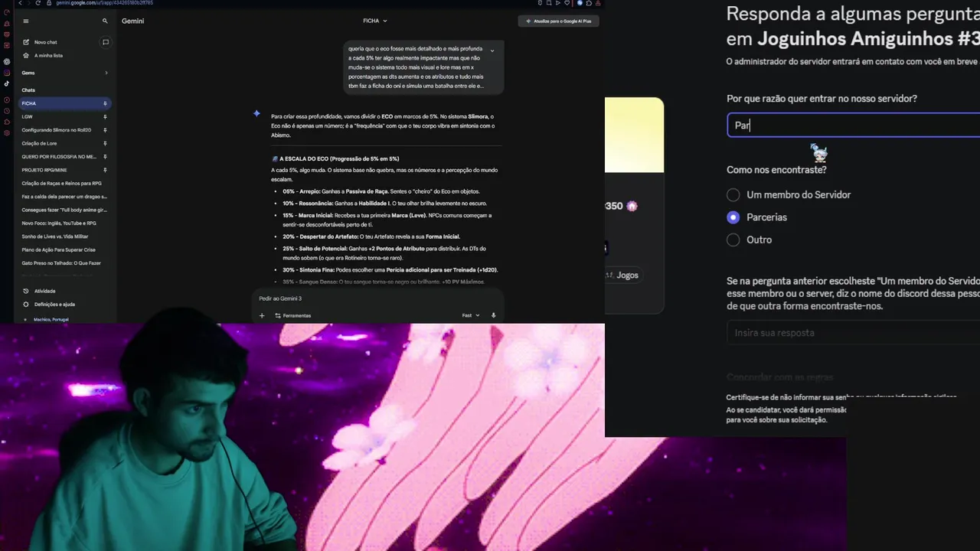
Task: Open Plano de Ação Para Superar Crise chat
Action: pos(59,249)
